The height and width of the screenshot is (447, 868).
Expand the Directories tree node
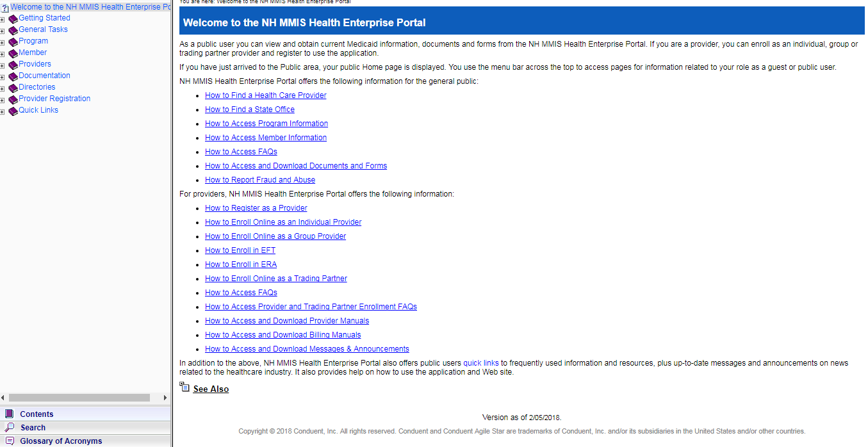[x=3, y=89]
